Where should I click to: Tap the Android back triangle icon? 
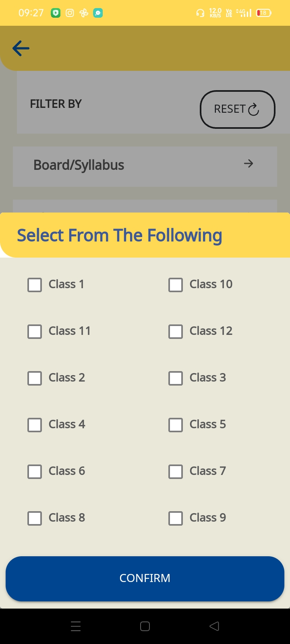[214, 626]
